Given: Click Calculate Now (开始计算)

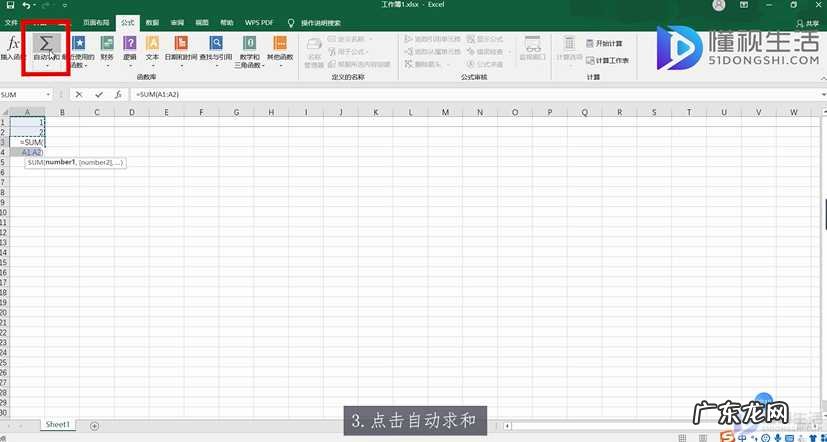Looking at the screenshot, I should point(604,43).
